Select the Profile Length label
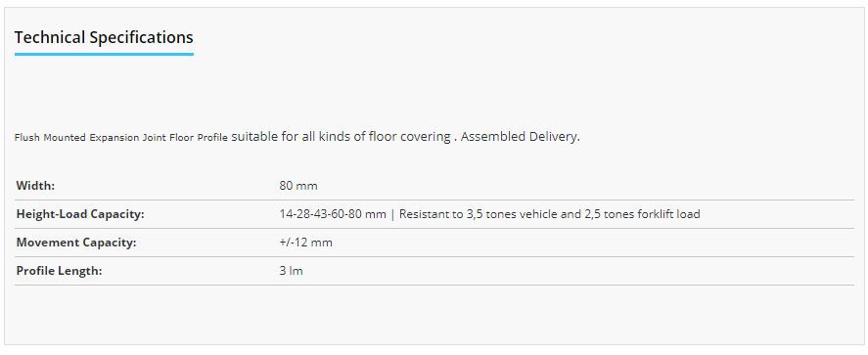 pos(60,271)
